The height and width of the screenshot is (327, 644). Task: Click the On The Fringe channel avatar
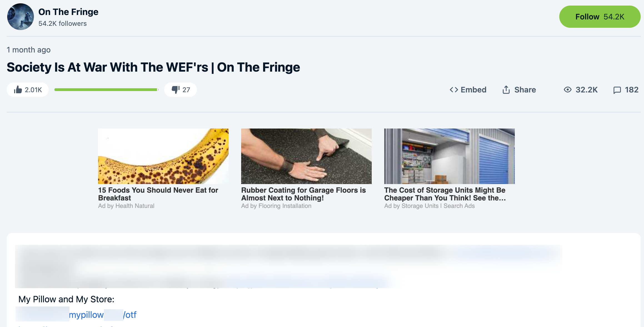[20, 17]
